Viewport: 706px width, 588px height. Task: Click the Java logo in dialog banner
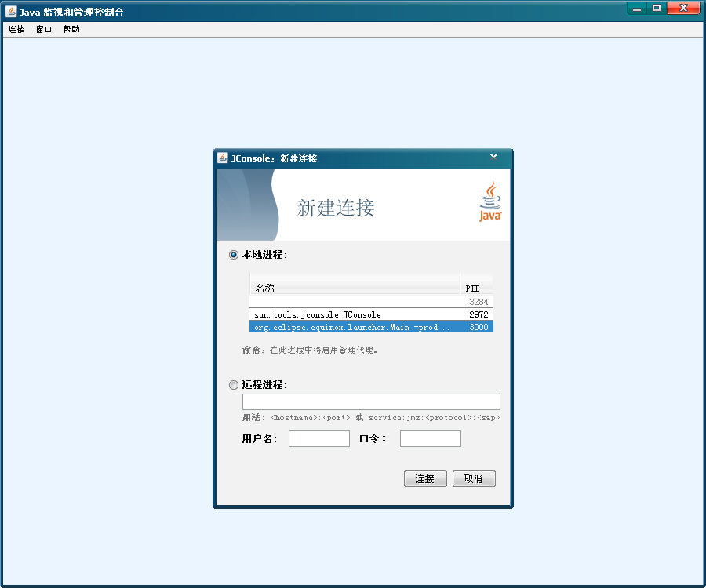(490, 201)
